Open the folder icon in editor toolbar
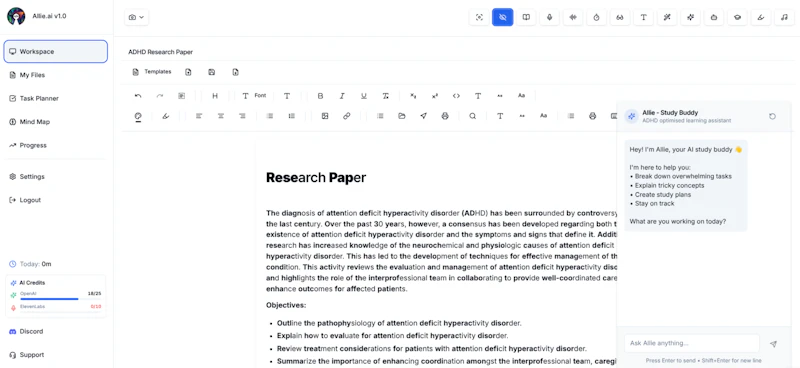800x368 pixels. 402,116
